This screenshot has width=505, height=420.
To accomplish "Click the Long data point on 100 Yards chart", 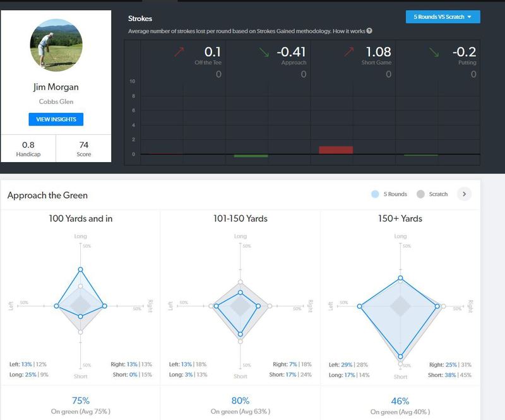I will pyautogui.click(x=80, y=270).
